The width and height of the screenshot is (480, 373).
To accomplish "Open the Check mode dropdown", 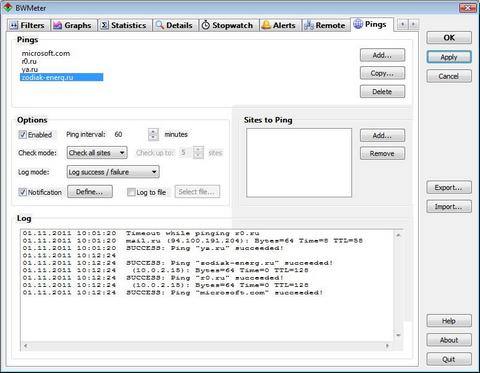I will click(x=97, y=153).
